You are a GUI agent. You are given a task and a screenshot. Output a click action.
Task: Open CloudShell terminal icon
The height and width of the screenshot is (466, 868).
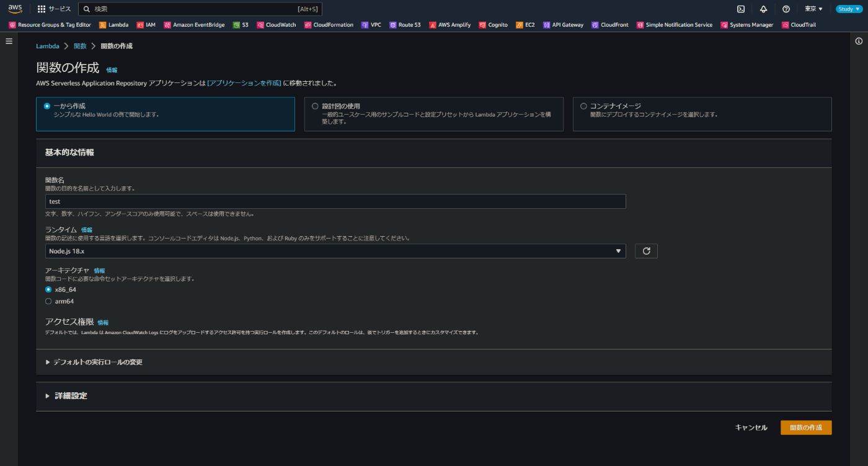tap(740, 9)
